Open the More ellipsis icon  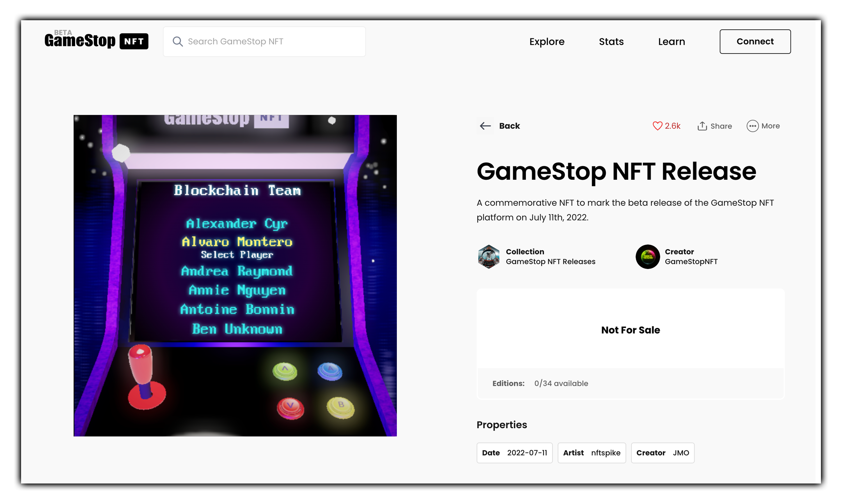pos(752,126)
